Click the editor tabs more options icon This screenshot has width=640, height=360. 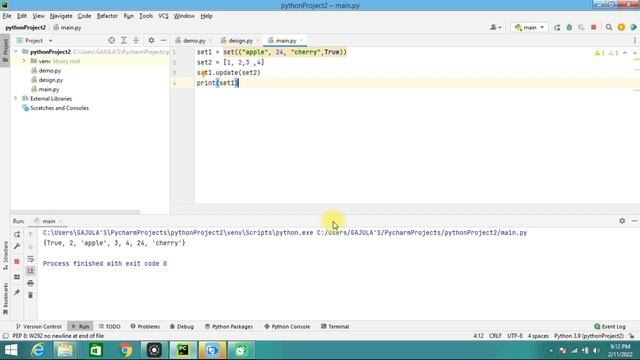pos(635,40)
